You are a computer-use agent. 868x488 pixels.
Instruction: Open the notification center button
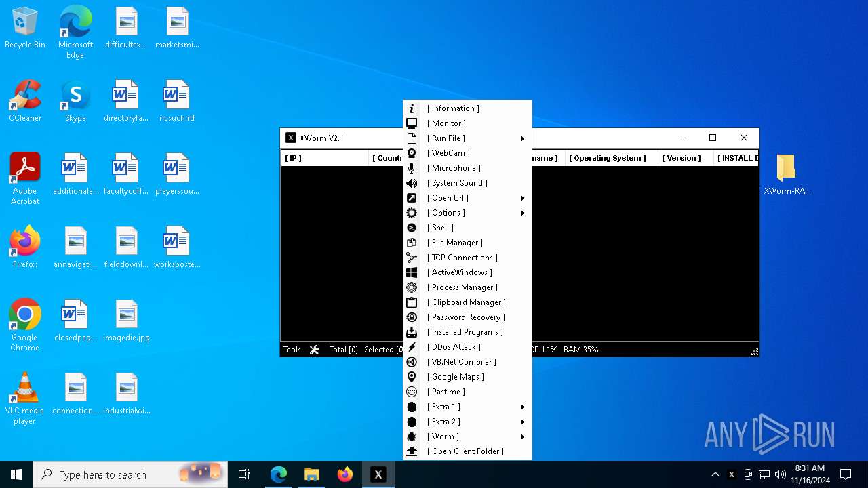tap(846, 474)
